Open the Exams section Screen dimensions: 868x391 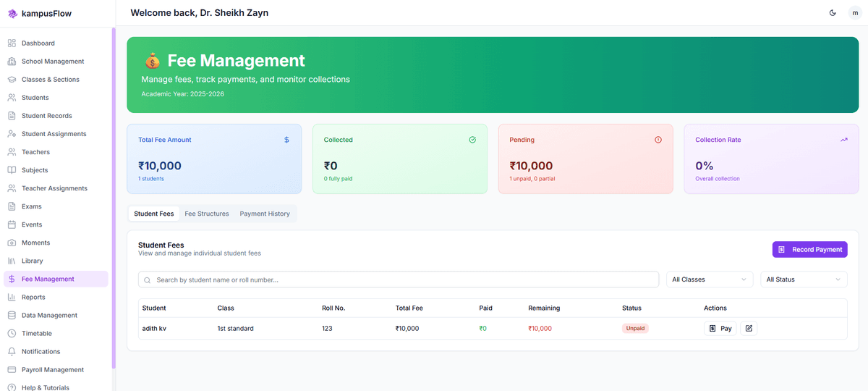(56, 206)
